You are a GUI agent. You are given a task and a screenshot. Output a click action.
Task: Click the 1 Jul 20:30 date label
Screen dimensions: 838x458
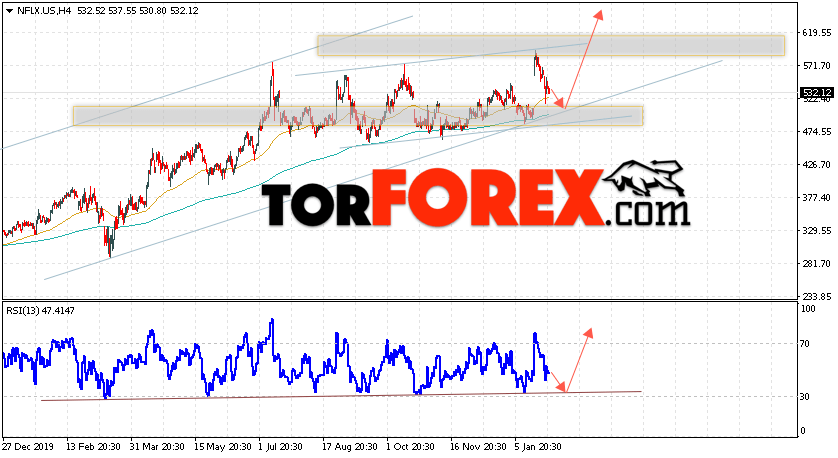coord(281,447)
